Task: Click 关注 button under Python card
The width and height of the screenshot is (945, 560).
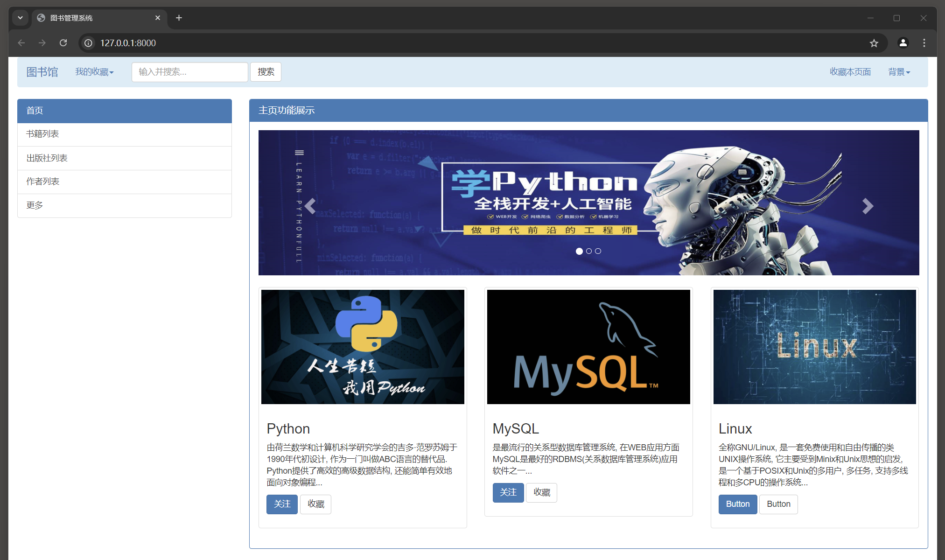Action: coord(282,504)
